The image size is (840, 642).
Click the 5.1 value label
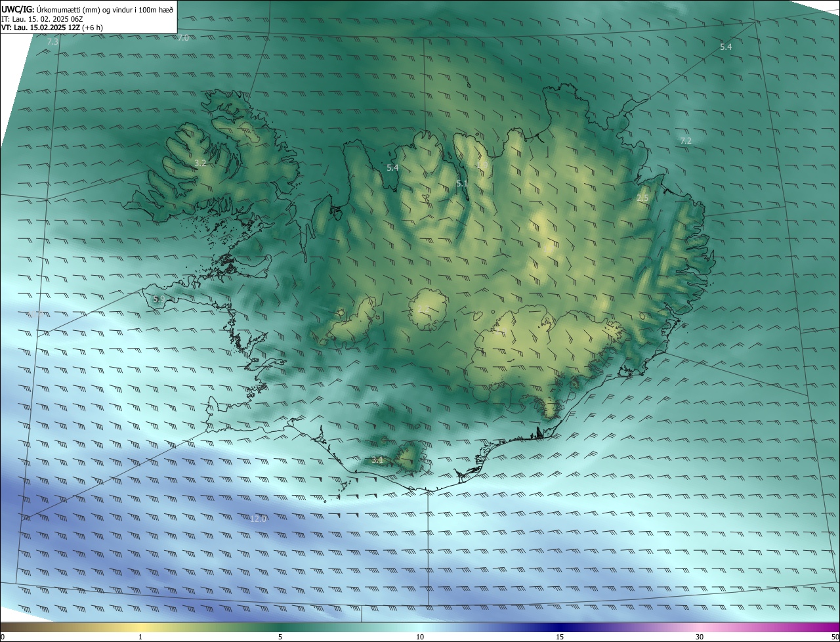tap(462, 184)
